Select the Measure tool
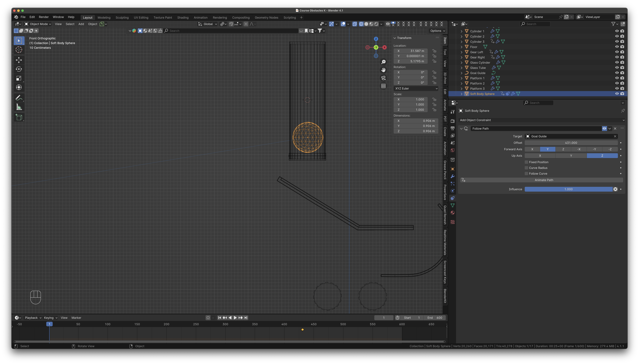This screenshot has height=364, width=639. tap(19, 107)
